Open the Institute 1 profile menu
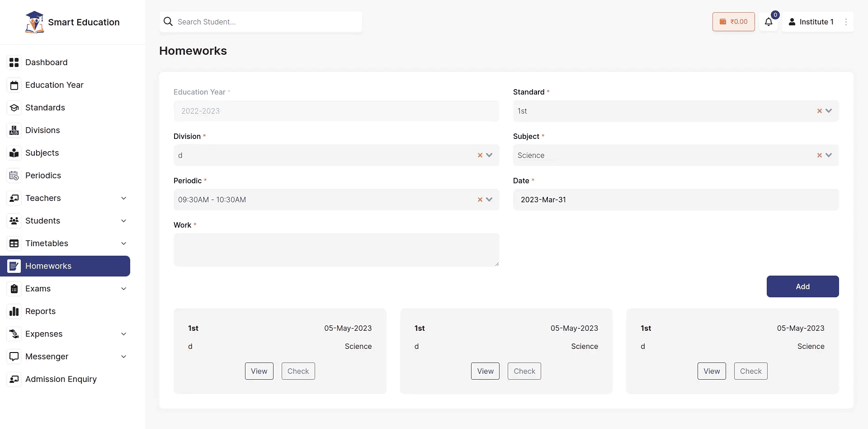This screenshot has width=868, height=429. [811, 22]
